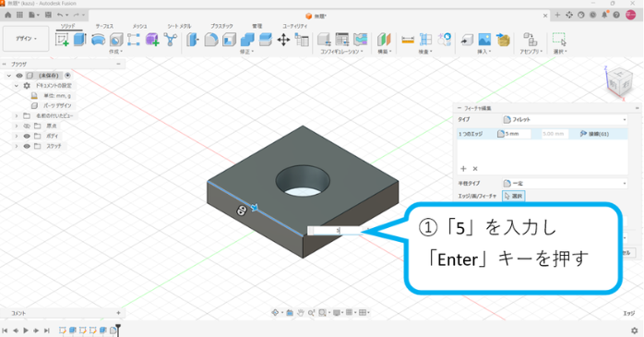Screen dimensions: 644x337
Task: Activate the root component radio button
Action: [x=67, y=76]
